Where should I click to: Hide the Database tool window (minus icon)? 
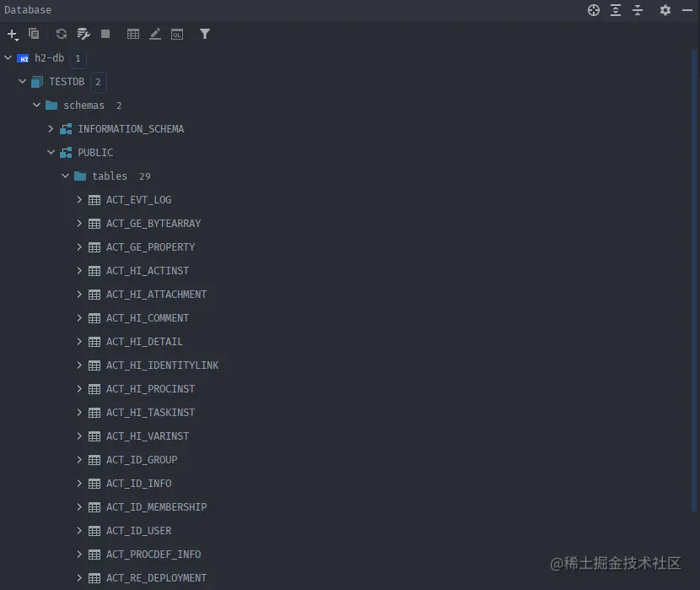(x=687, y=10)
